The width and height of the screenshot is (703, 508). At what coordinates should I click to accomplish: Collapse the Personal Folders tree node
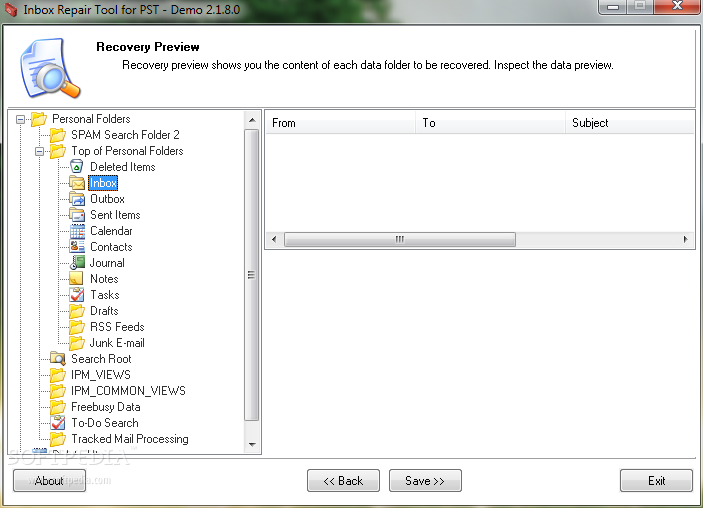(20, 119)
